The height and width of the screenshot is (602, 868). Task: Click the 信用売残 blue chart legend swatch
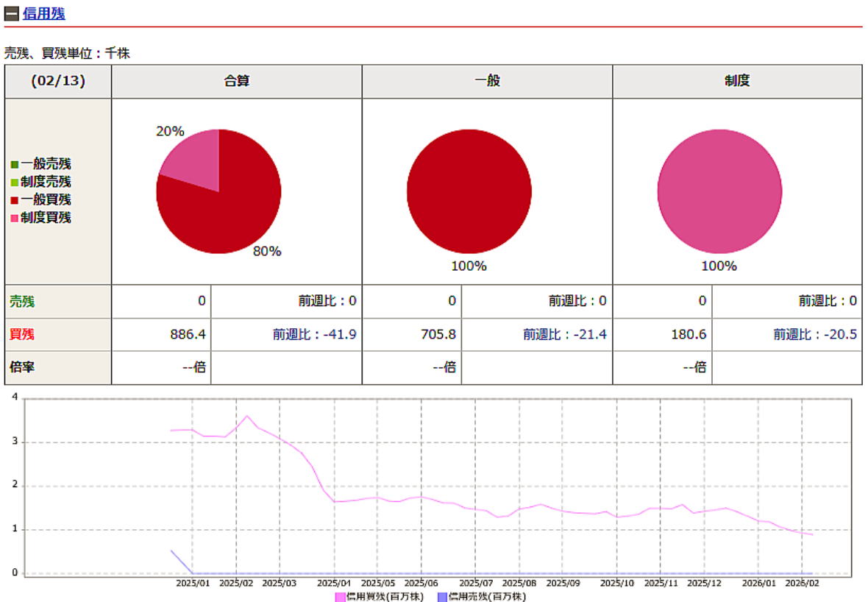(442, 596)
